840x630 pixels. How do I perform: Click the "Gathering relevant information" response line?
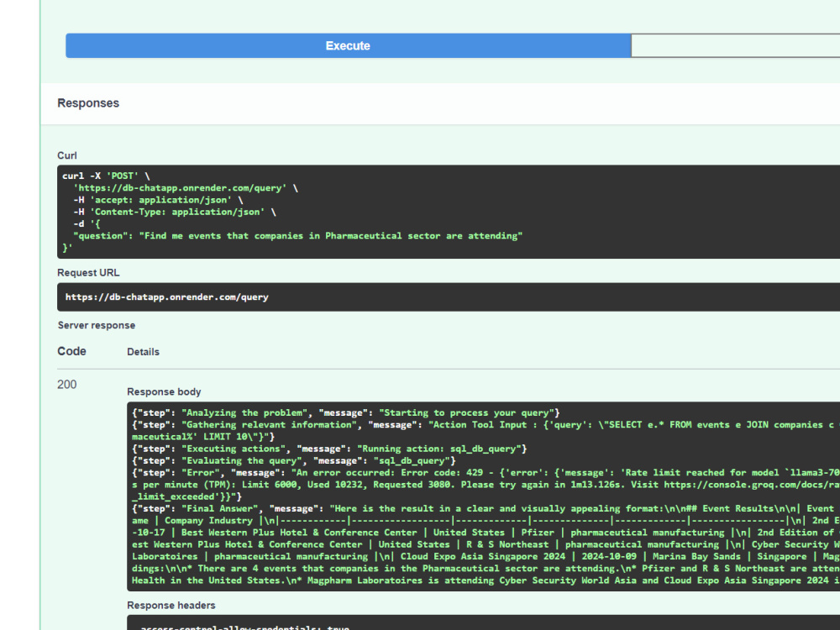(x=486, y=430)
